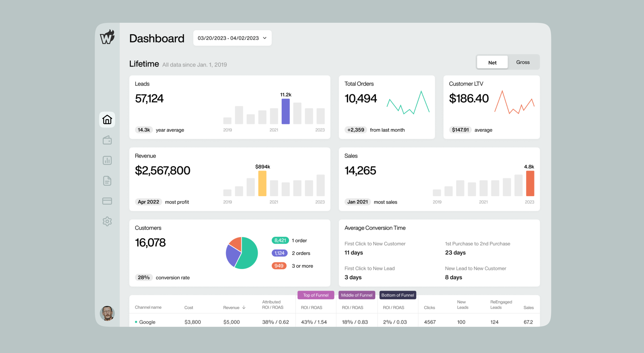Click the 14.3k year average badge
Viewport: 644px width, 353px height.
pos(144,130)
